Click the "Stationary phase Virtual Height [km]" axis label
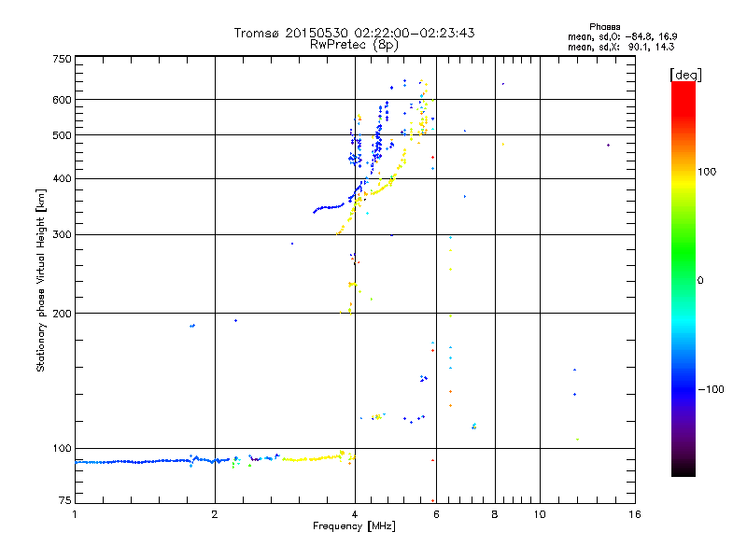Viewport: 747px width, 560px height. pyautogui.click(x=40, y=280)
